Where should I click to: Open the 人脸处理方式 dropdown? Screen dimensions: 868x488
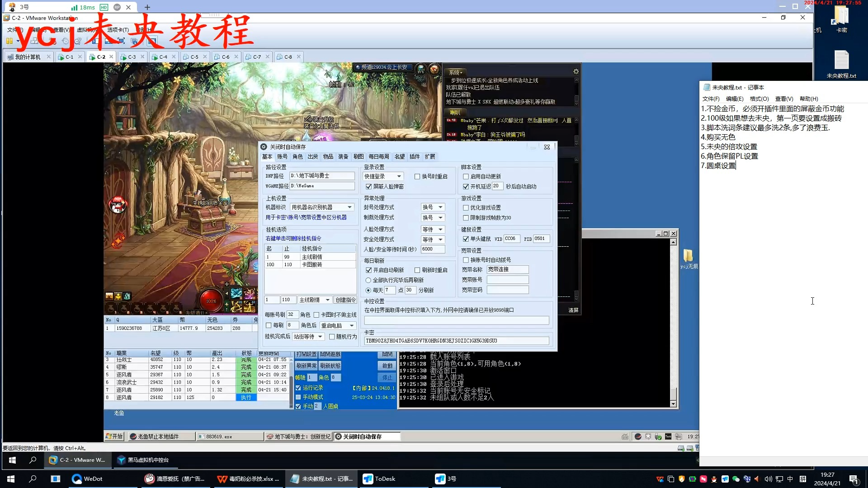click(x=433, y=230)
